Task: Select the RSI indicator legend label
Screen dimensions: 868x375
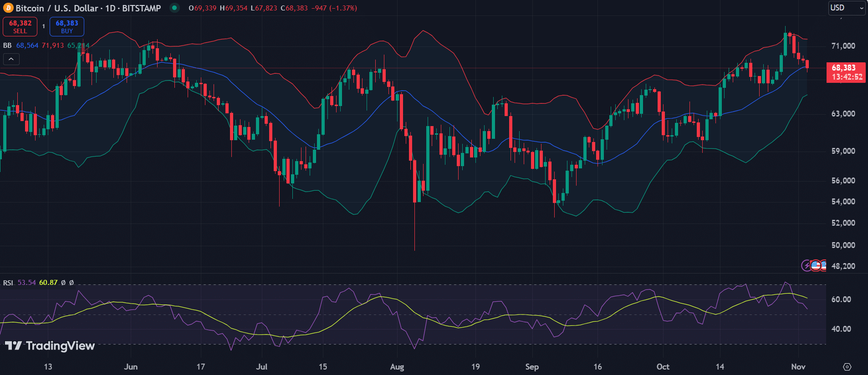Action: pos(8,283)
